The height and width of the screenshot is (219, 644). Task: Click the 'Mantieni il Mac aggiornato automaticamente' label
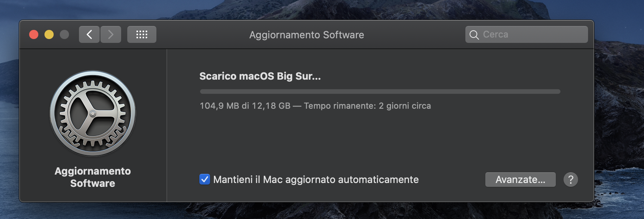point(316,180)
